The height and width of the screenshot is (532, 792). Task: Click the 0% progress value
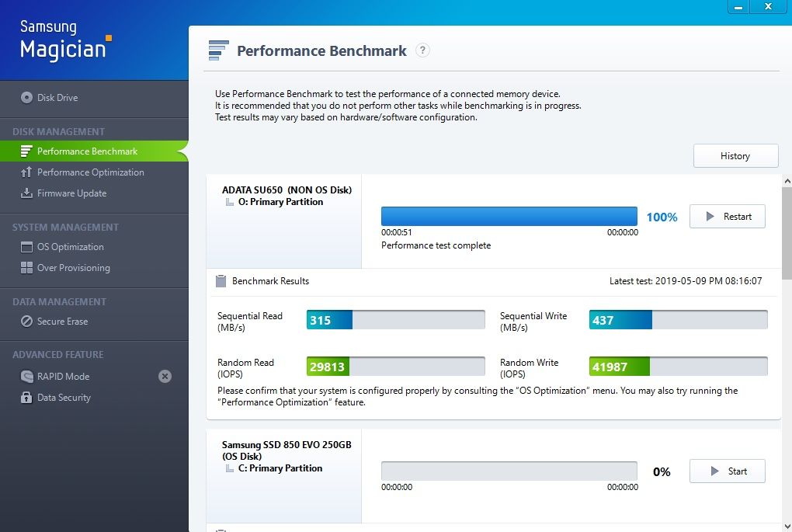[662, 472]
